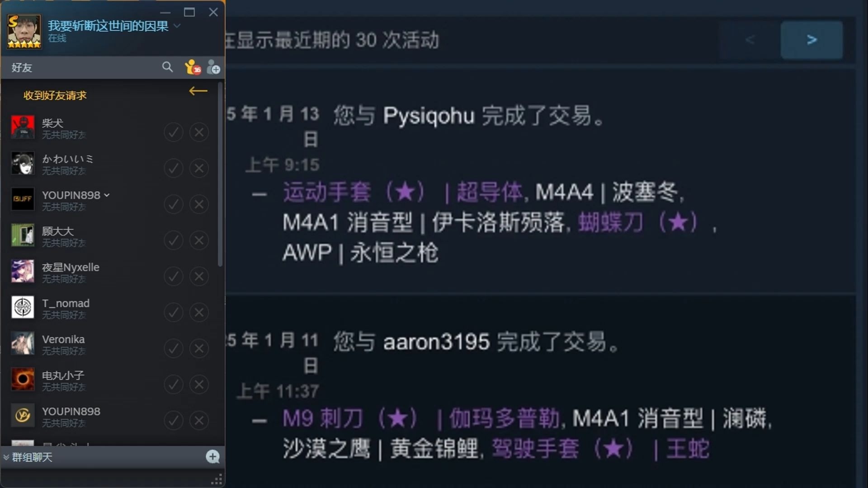Go back using the yellow arrow icon
868x488 pixels.
[198, 91]
